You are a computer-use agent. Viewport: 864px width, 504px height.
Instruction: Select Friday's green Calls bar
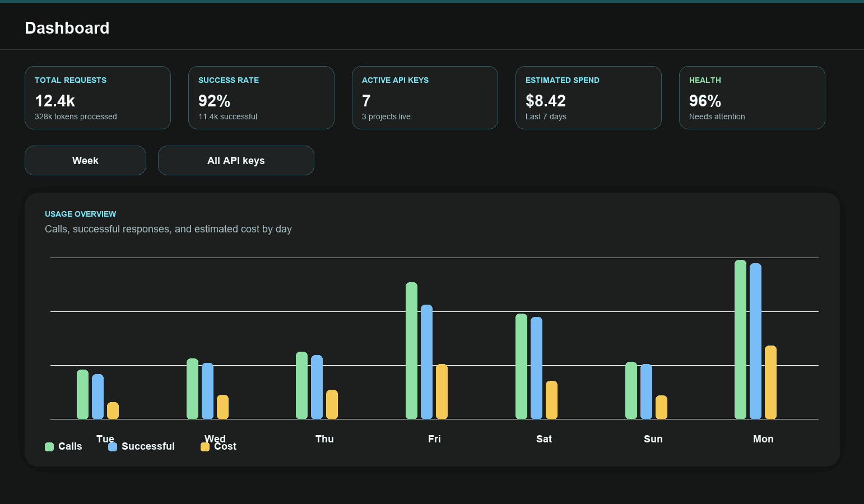[411, 351]
